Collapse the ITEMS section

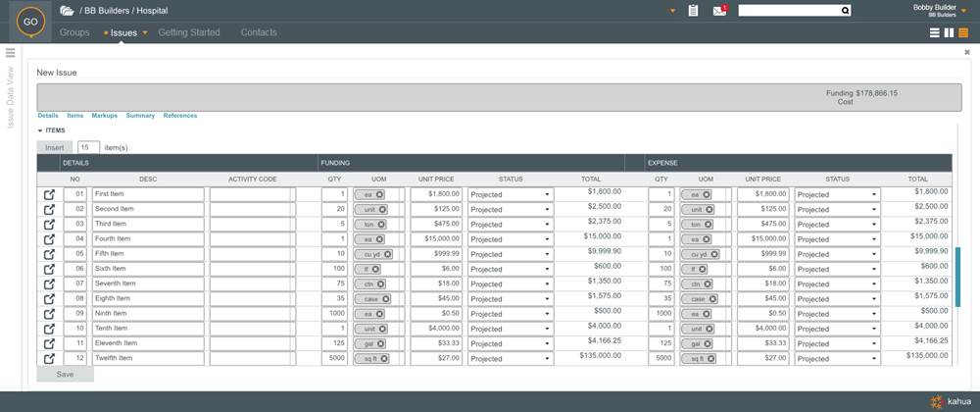tap(41, 130)
